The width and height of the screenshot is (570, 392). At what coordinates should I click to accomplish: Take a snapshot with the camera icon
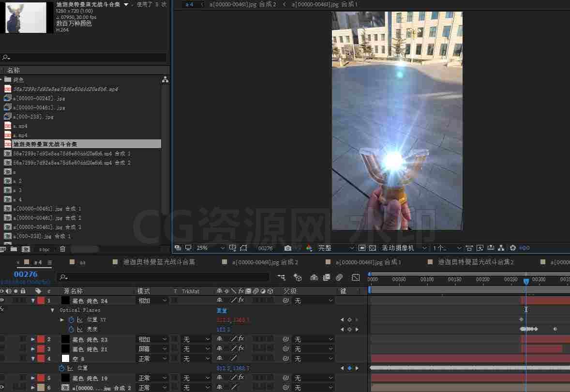coord(287,248)
